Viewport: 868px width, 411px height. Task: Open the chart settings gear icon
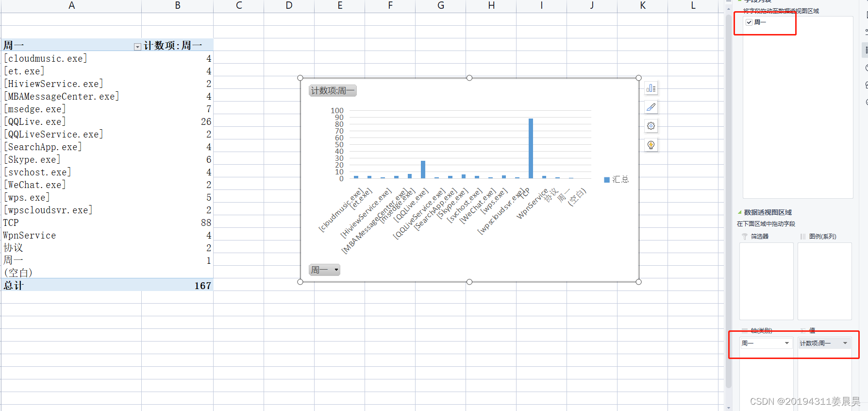pos(651,126)
